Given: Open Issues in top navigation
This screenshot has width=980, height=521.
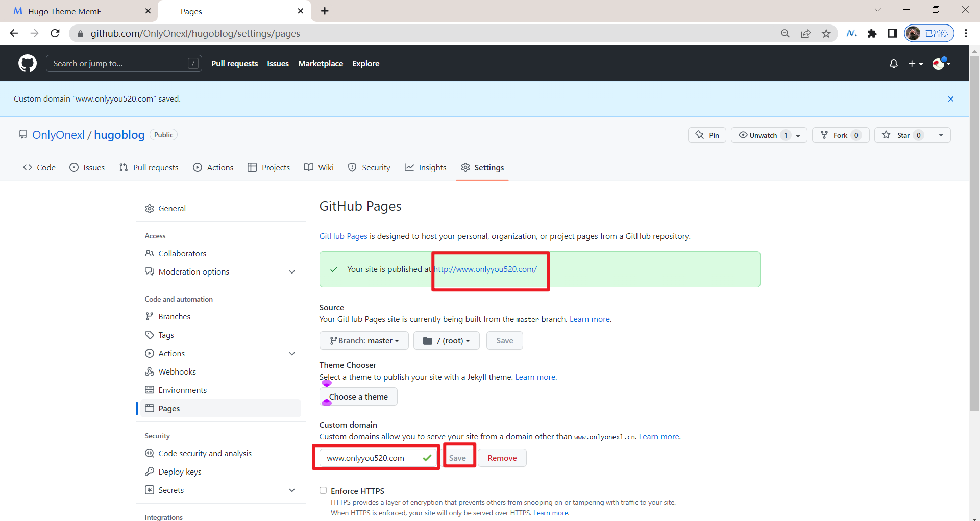Looking at the screenshot, I should click(x=278, y=64).
